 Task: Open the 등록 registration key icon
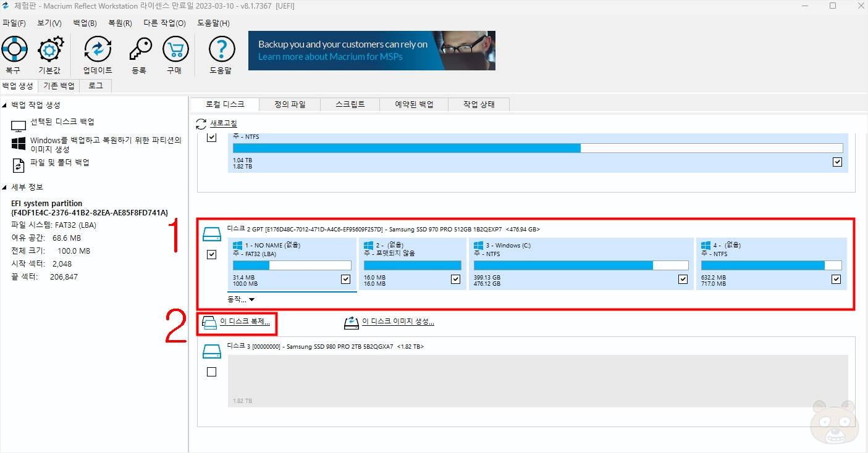click(x=140, y=49)
